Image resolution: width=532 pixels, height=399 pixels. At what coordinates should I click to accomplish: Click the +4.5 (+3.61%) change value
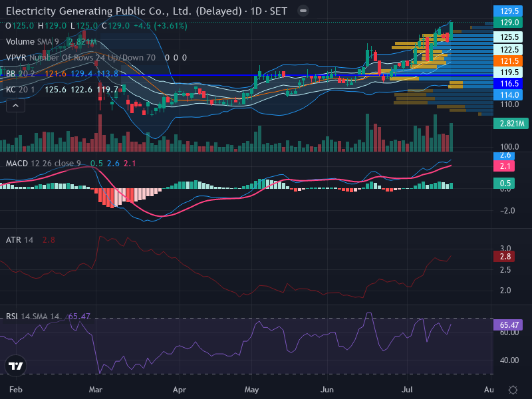tap(160, 26)
